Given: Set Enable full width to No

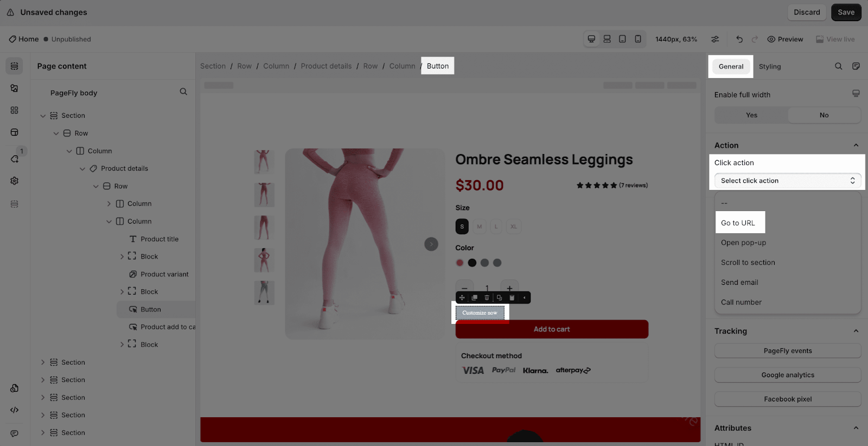Looking at the screenshot, I should 824,115.
